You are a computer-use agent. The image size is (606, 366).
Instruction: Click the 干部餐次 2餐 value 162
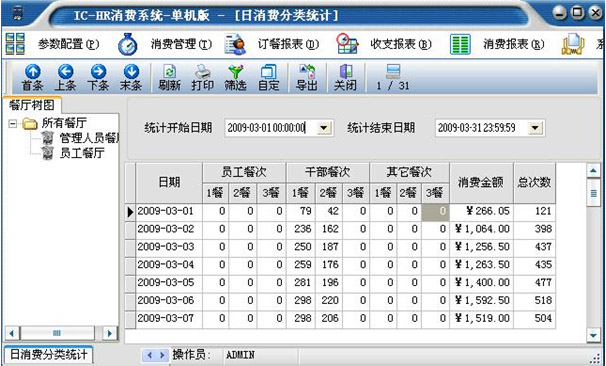click(x=329, y=230)
